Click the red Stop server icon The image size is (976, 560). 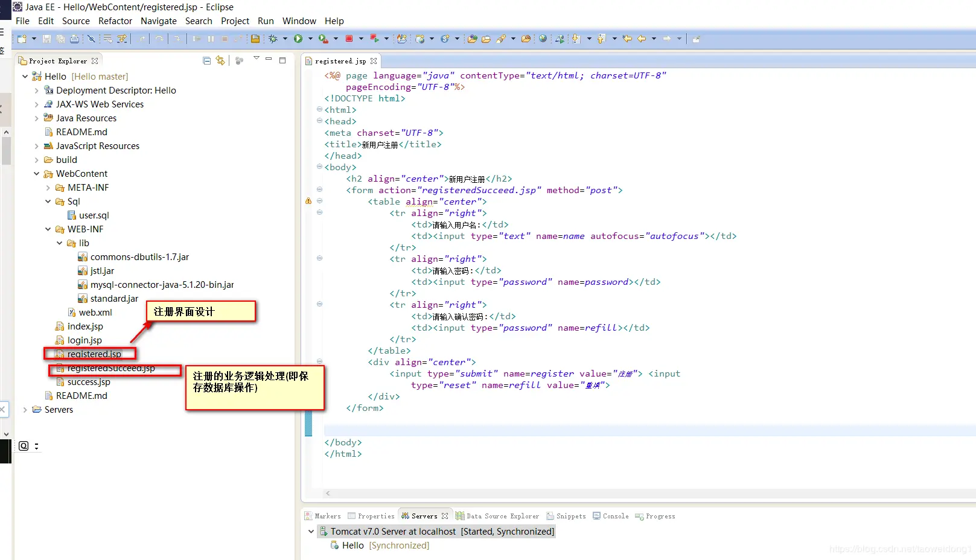pyautogui.click(x=349, y=39)
